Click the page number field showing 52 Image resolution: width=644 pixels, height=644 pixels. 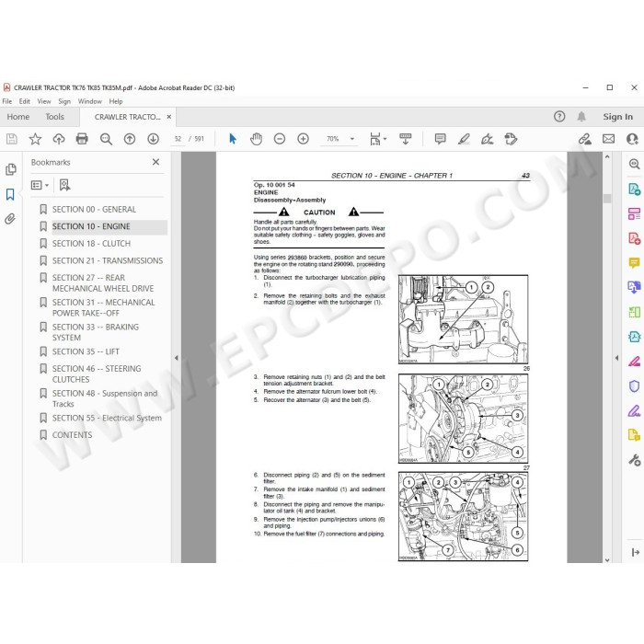pyautogui.click(x=178, y=139)
